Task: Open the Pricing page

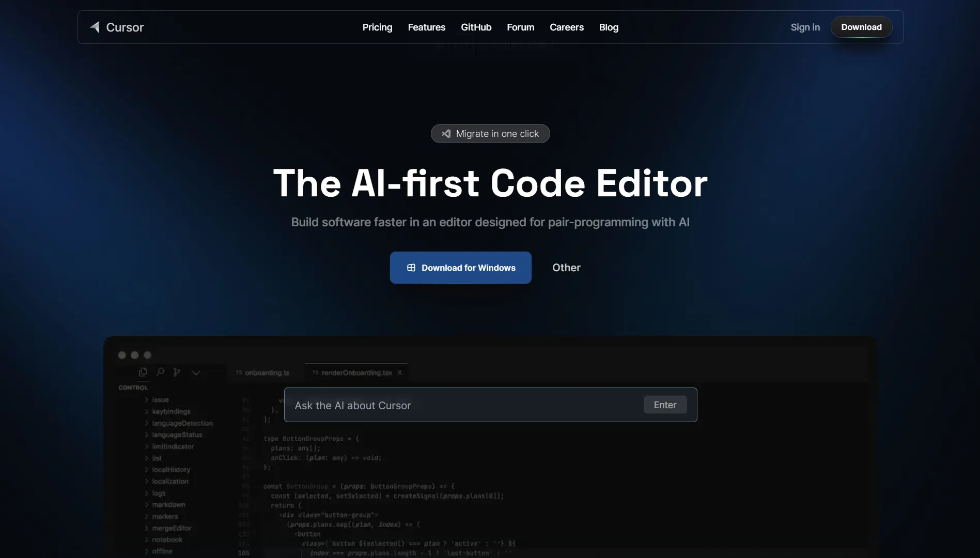Action: [377, 27]
